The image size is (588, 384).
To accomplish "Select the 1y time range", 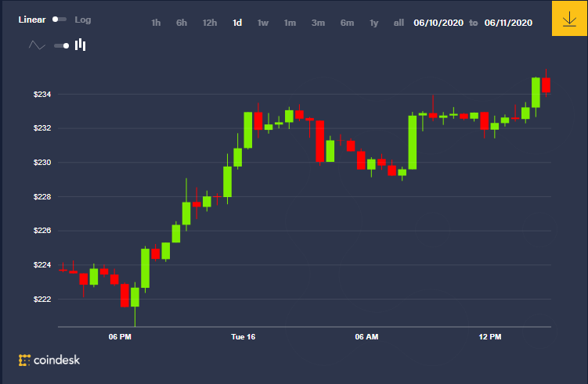I will [374, 23].
